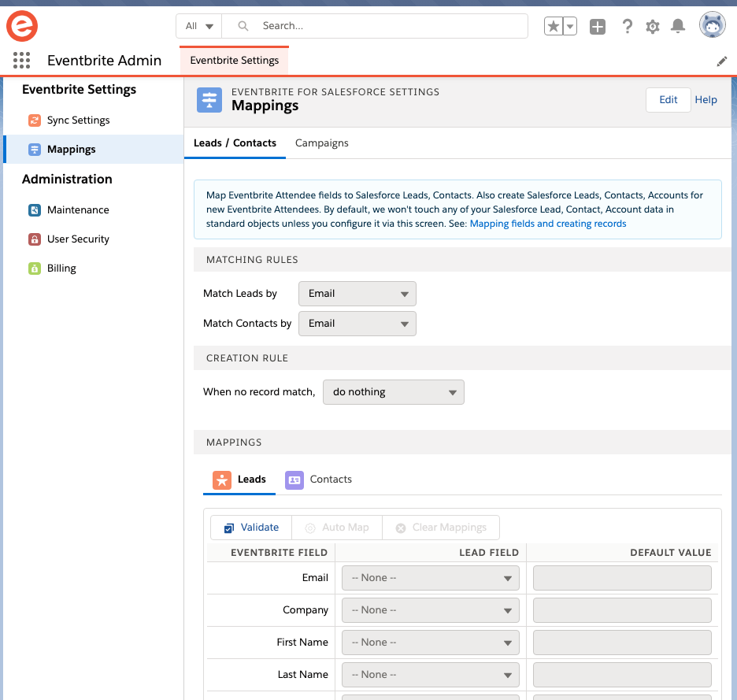Expand the Match Contacts by dropdown
This screenshot has height=700, width=737.
(357, 324)
